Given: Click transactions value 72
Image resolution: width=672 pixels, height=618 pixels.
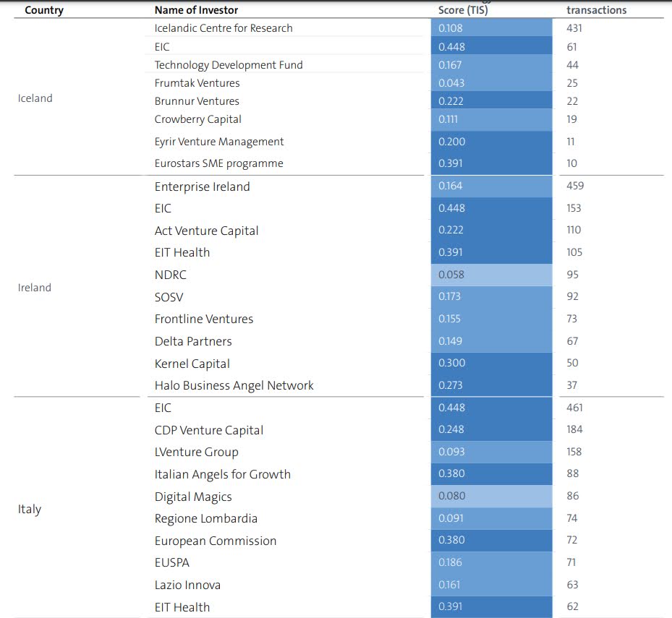Looking at the screenshot, I should point(572,540).
